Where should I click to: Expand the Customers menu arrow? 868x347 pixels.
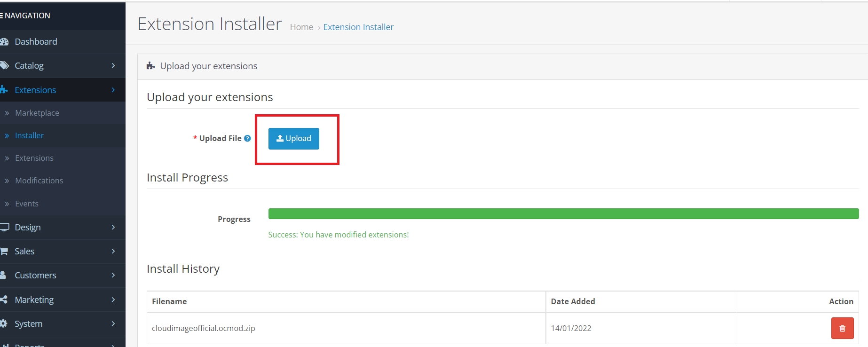tap(113, 275)
